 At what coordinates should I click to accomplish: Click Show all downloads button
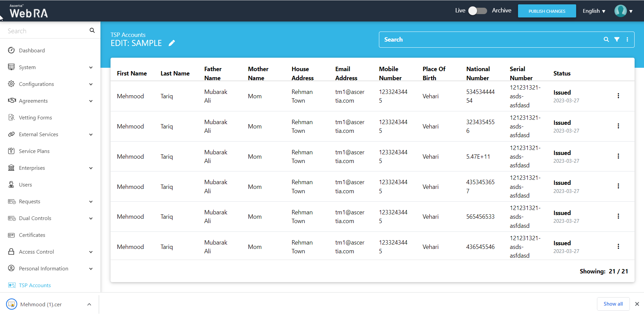pos(613,304)
